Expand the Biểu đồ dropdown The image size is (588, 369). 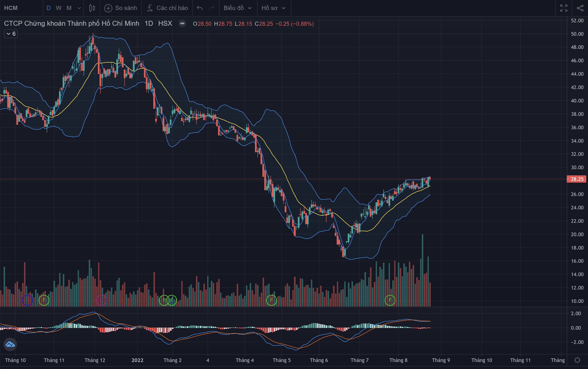coord(238,8)
